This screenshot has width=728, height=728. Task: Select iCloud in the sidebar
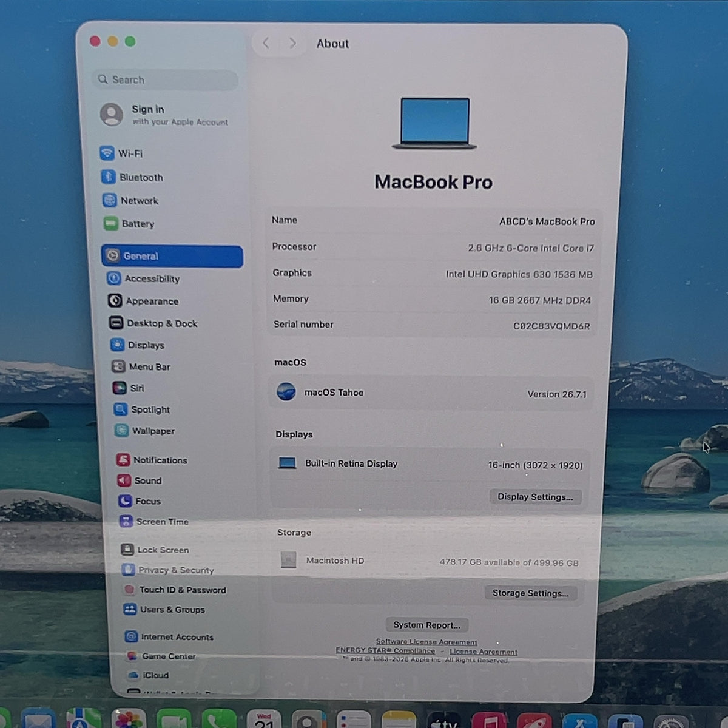pyautogui.click(x=148, y=675)
